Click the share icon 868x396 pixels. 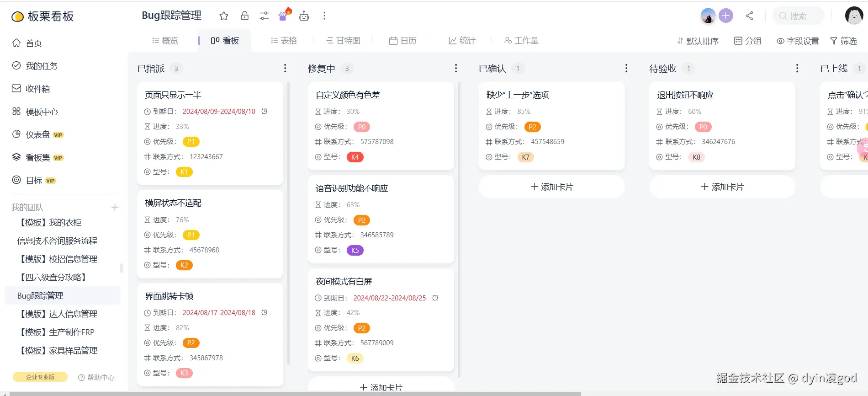click(750, 16)
